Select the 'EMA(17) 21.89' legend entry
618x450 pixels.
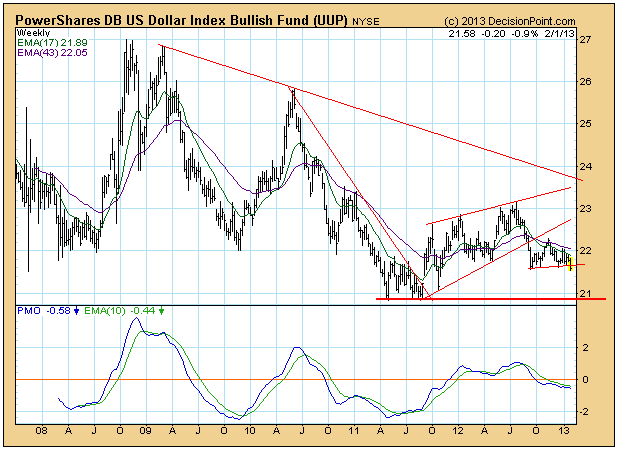point(52,43)
